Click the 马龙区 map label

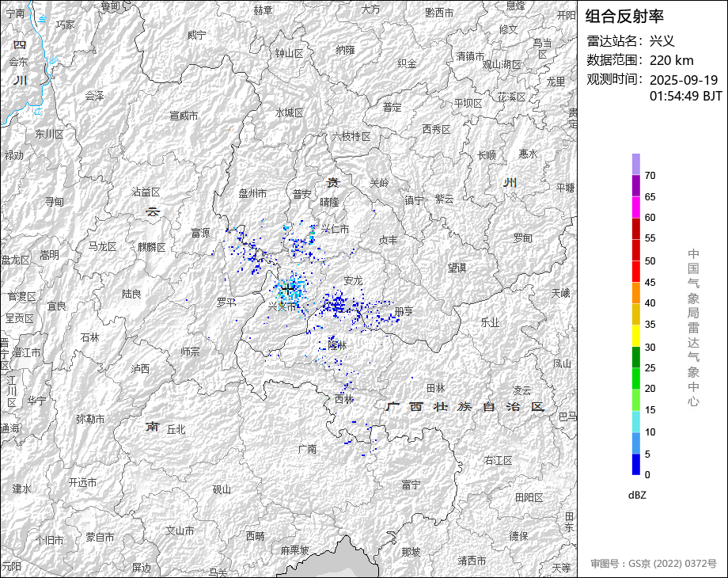click(103, 246)
